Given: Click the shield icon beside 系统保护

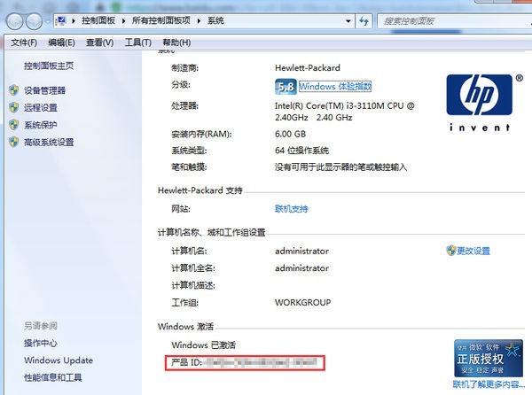Looking at the screenshot, I should [x=13, y=125].
